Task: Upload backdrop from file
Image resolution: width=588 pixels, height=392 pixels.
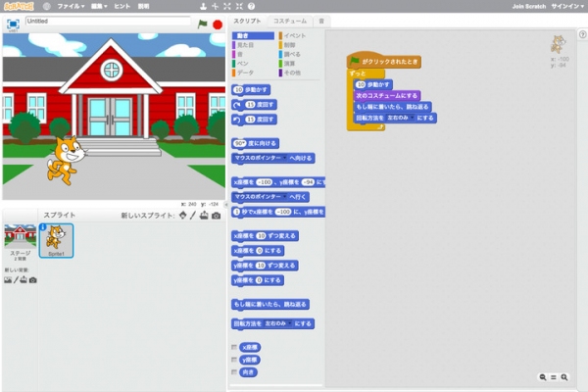Action: [x=24, y=280]
